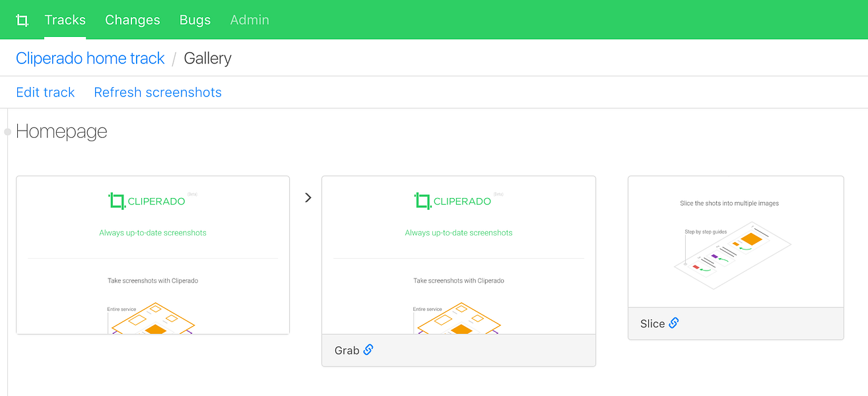Click Refresh screenshots link

click(x=158, y=92)
